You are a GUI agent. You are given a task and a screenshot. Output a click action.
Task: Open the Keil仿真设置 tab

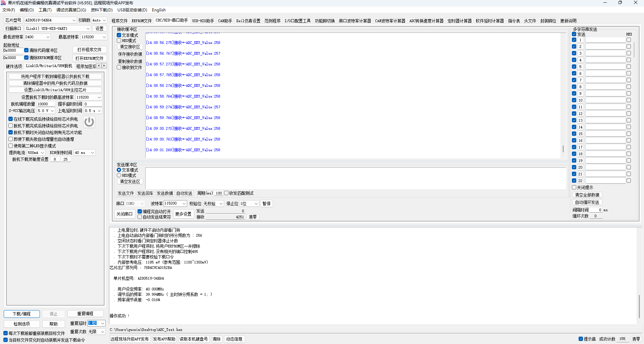coord(248,21)
